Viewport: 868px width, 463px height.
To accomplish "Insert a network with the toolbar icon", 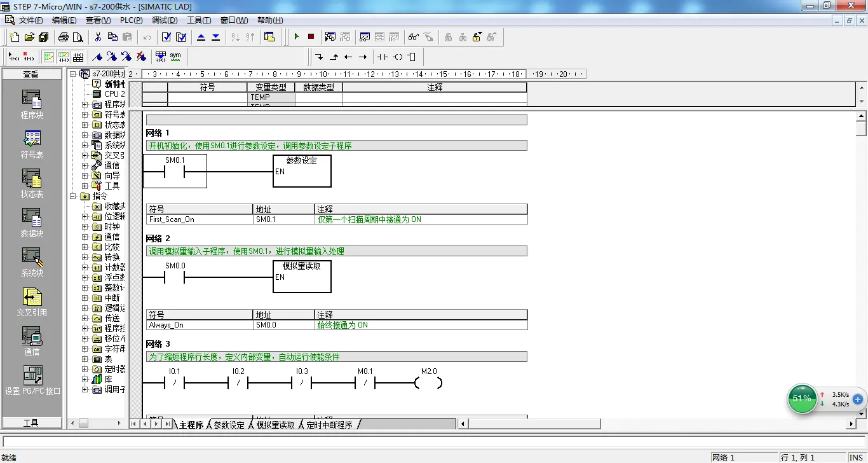I will pyautogui.click(x=13, y=57).
